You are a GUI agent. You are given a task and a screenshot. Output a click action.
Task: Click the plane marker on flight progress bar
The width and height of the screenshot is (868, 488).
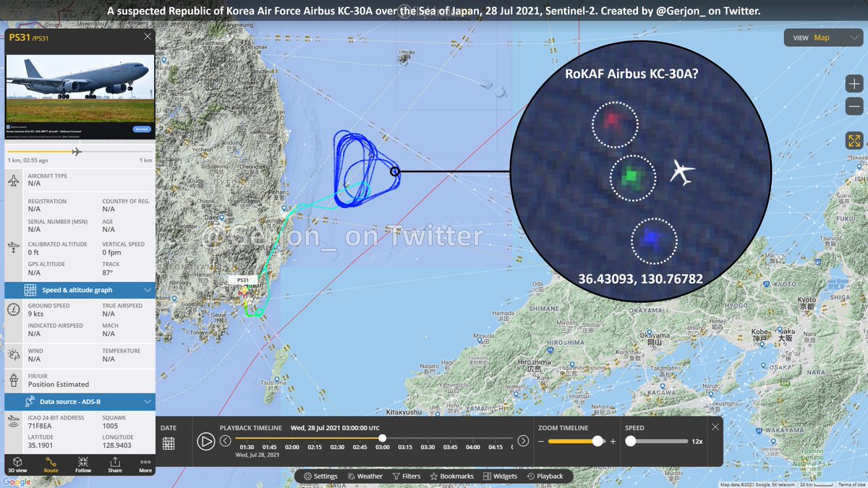[77, 151]
